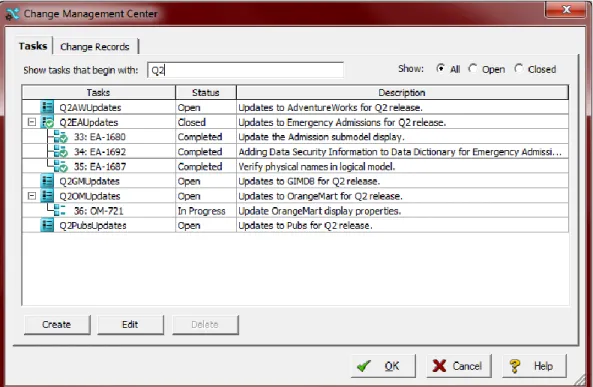Click 'Updates to OrangeMart for Q2 release.'
Screen dimensions: 593x387
click(x=320, y=196)
